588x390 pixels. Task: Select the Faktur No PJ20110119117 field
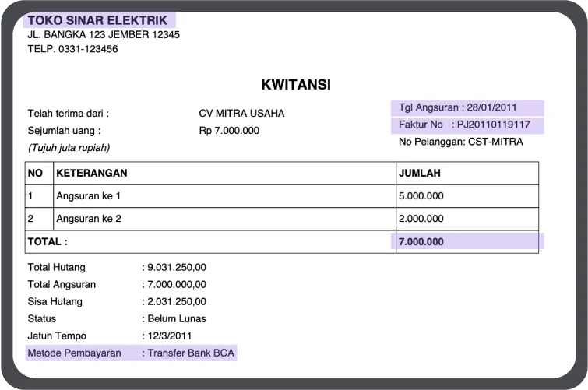[466, 125]
